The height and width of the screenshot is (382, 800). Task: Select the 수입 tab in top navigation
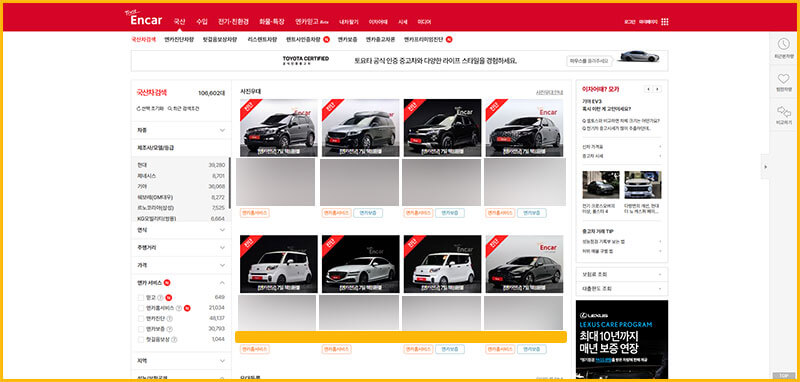tap(202, 22)
